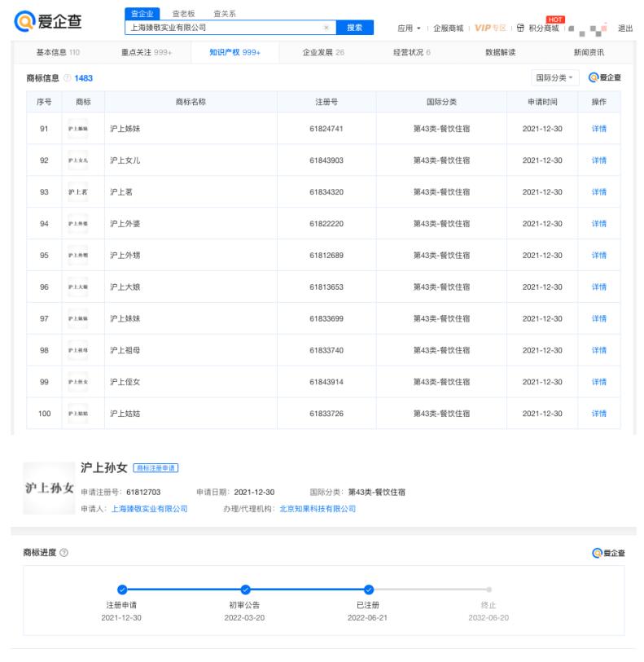Click the 沪上茗 trademark image in row 93
Screen dimensions: 644x662
click(x=78, y=192)
